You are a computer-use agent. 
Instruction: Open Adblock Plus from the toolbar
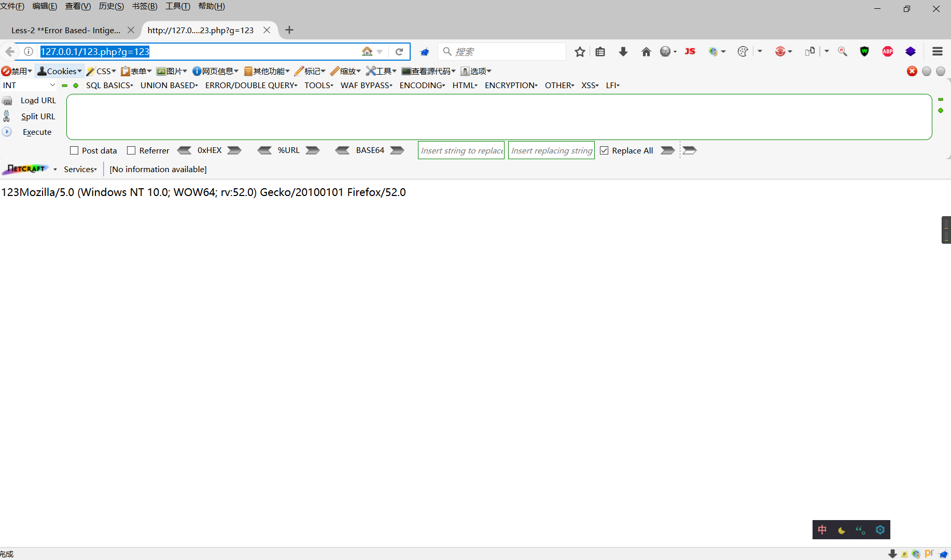coord(888,51)
